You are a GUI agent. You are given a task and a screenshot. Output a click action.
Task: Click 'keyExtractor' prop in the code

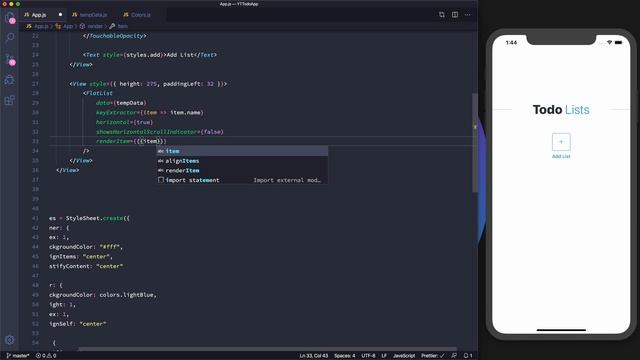click(116, 113)
